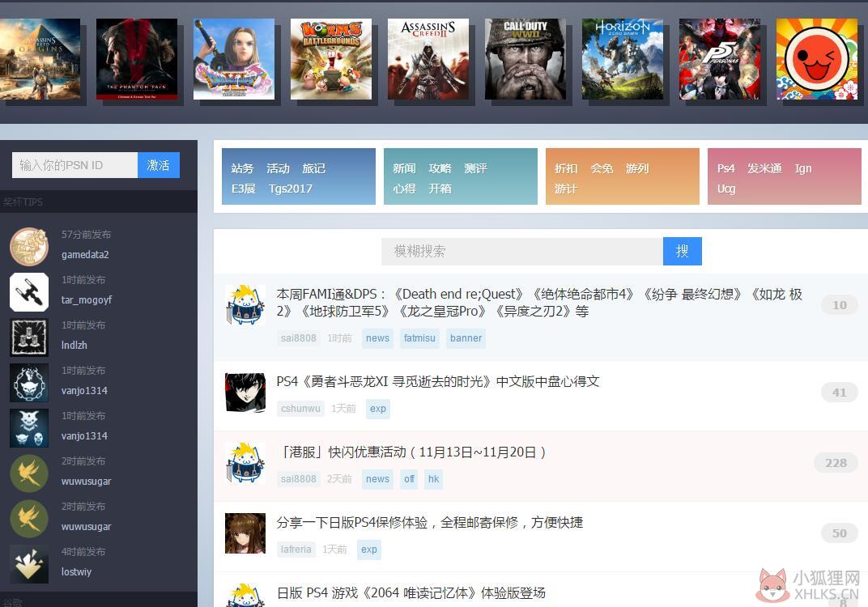Open the Assassin's Creed II game cover
This screenshot has width=868, height=607.
(x=428, y=59)
